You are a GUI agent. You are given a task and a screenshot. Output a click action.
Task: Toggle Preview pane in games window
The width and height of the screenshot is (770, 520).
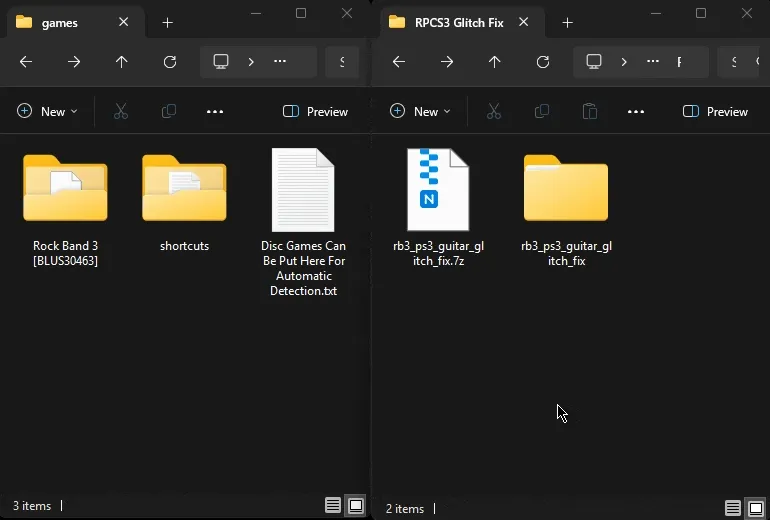[315, 111]
